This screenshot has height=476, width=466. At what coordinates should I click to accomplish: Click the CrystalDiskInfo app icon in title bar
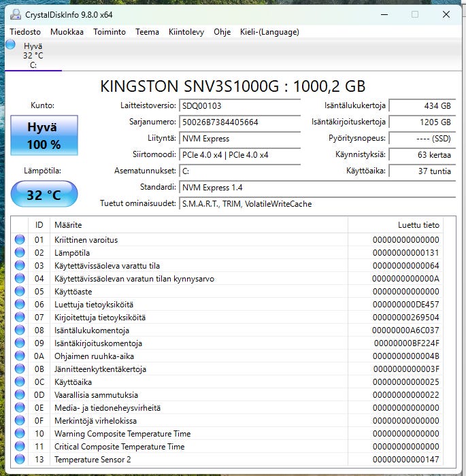tap(16, 14)
